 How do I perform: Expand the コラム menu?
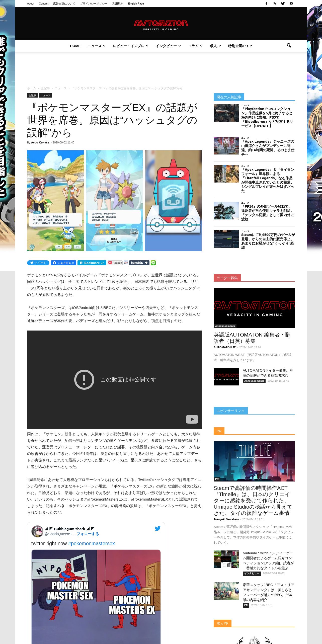[x=195, y=46]
